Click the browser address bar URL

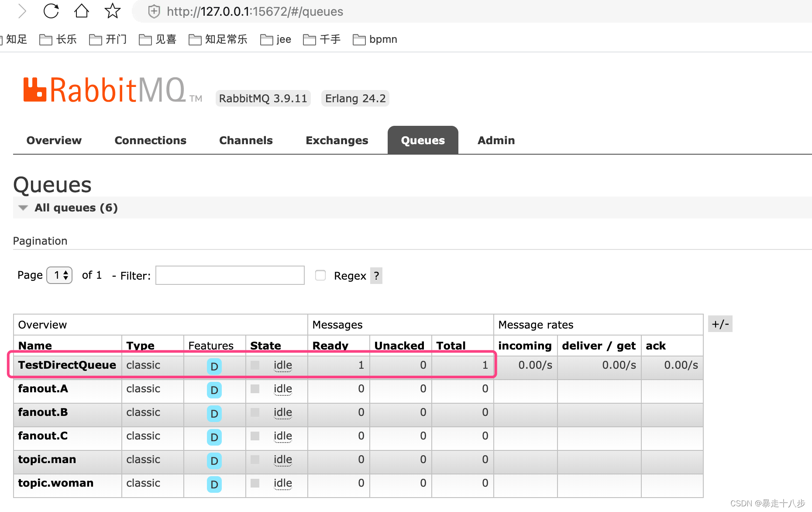[255, 11]
